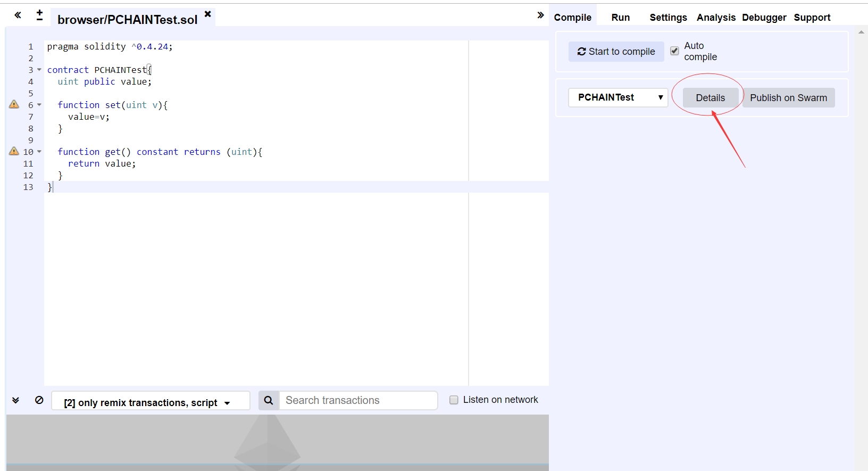
Task: Toggle the terminal with double down-chevron icon
Action: coord(16,400)
